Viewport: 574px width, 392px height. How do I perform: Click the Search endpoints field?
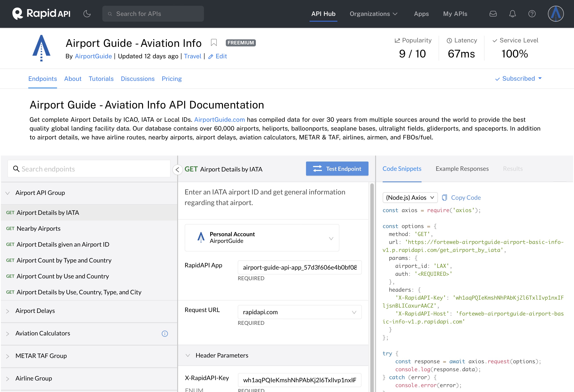tap(89, 169)
